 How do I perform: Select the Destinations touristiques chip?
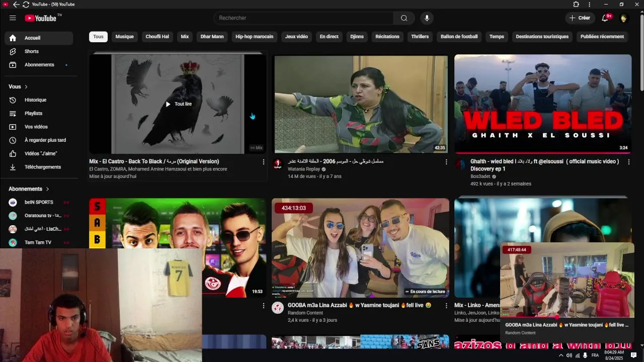point(542,37)
